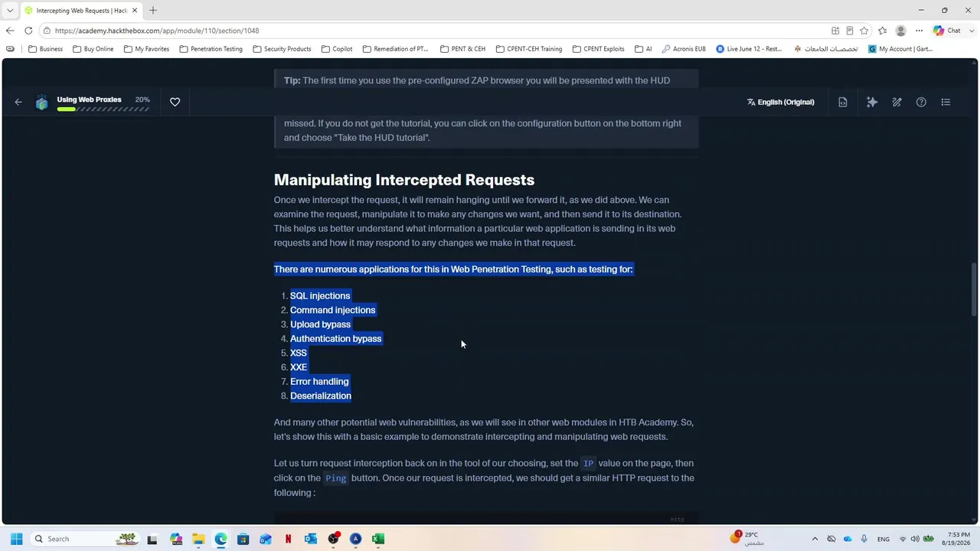The image size is (980, 551).
Task: Open the tab search dropdown arrow
Action: (10, 11)
